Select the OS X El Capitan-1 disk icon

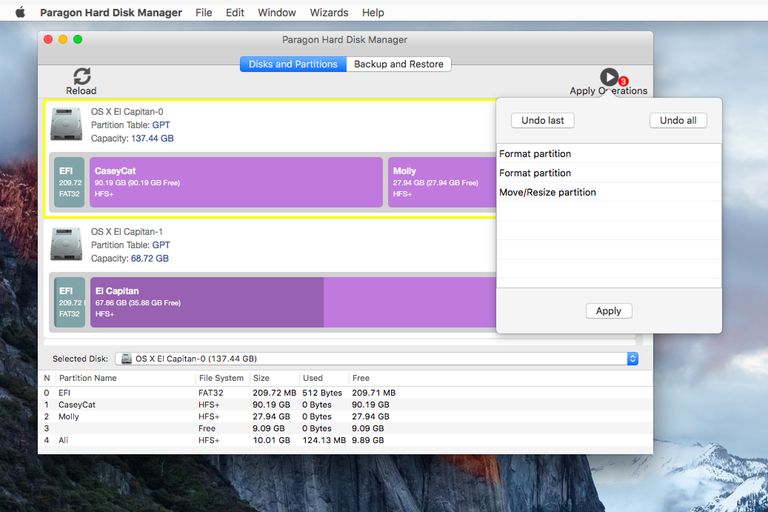click(66, 244)
